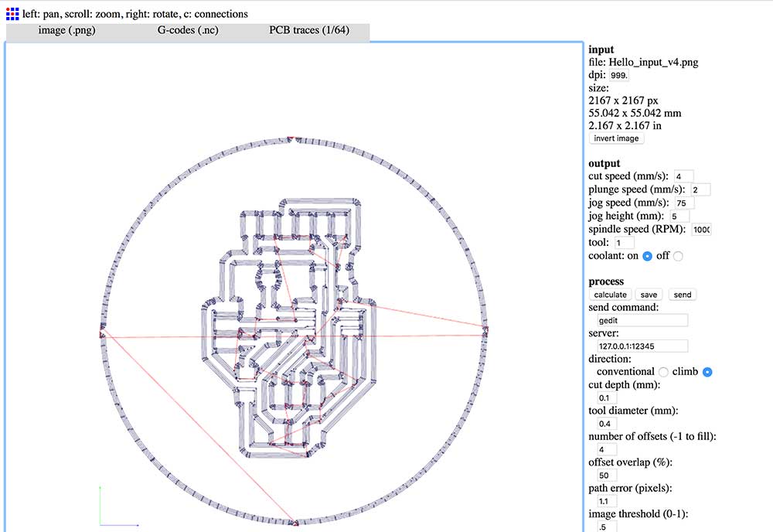The height and width of the screenshot is (532, 773).
Task: Turn coolant on radio button
Action: [x=647, y=257]
